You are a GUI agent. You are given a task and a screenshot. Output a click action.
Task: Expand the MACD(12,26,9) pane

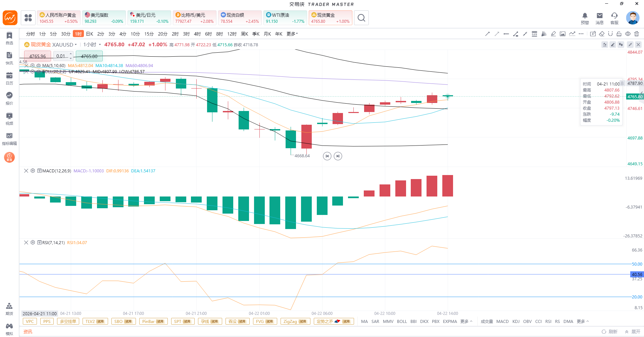click(x=40, y=171)
